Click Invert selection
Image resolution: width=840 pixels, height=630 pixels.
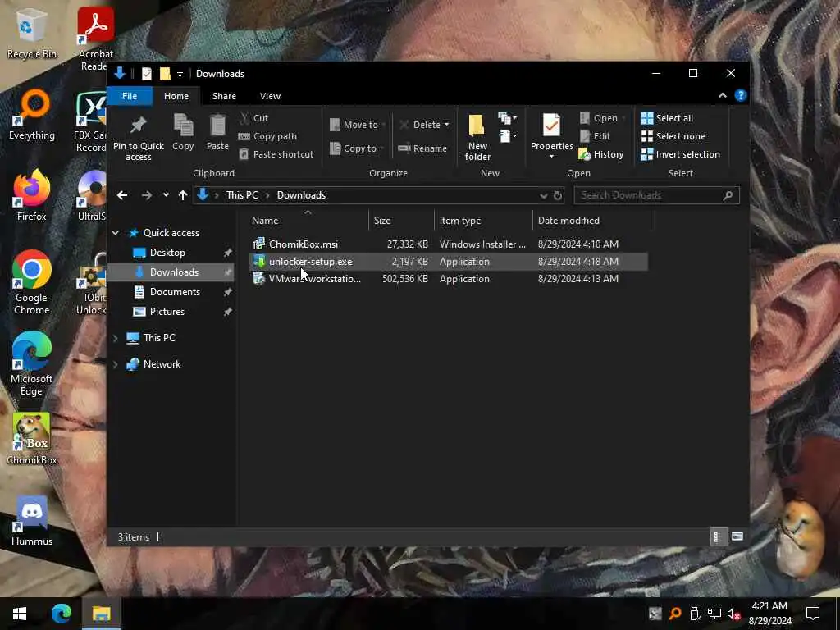coord(680,154)
